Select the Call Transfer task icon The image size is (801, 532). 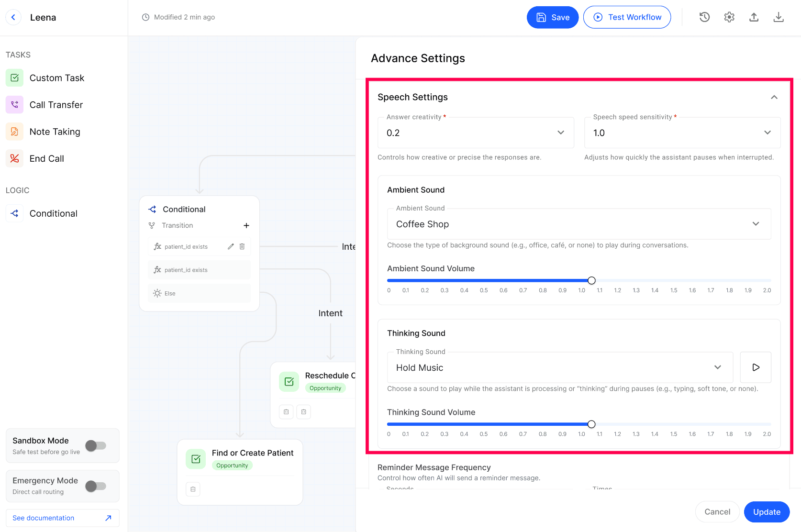[15, 104]
